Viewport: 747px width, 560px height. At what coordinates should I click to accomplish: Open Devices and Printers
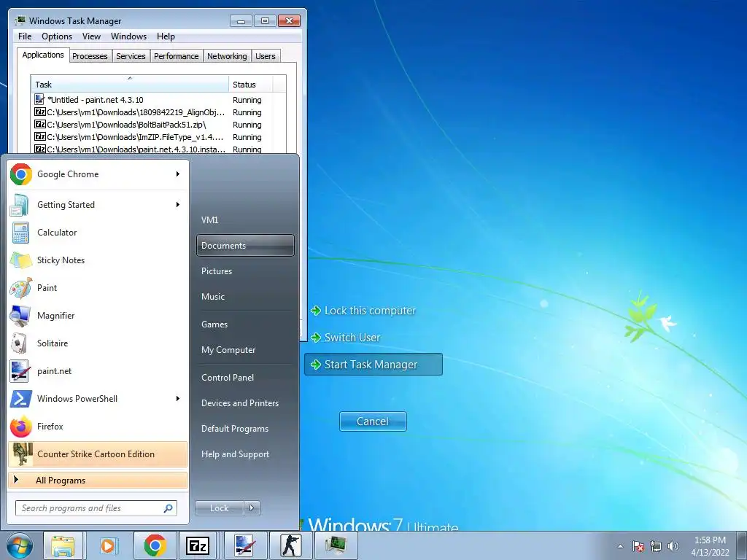(245, 402)
